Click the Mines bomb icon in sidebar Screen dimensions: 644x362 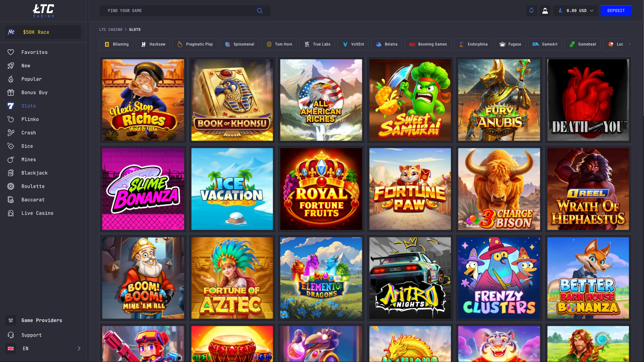click(x=11, y=160)
